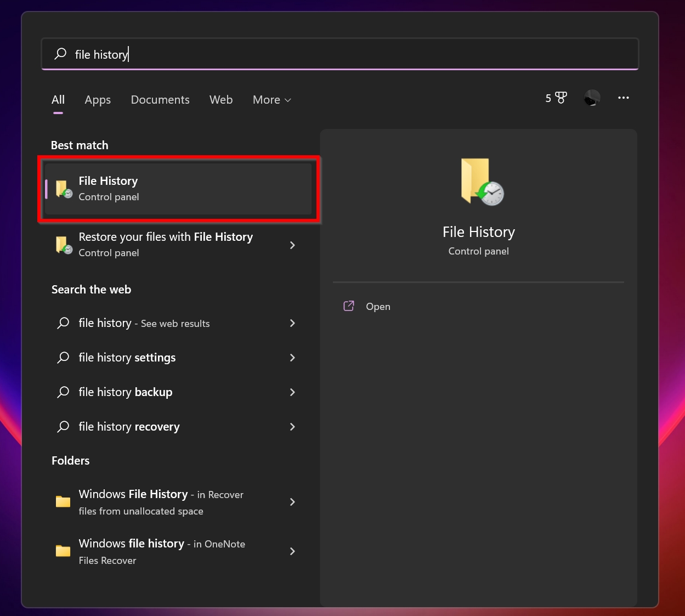Viewport: 685px width, 616px height.
Task: Expand chevron for 'in Recover' folder result
Action: 292,502
